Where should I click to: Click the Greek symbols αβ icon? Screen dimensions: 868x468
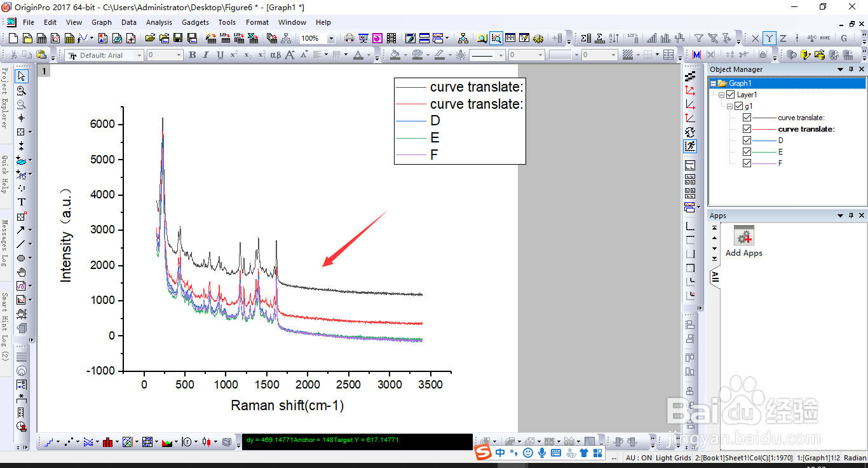pos(275,55)
